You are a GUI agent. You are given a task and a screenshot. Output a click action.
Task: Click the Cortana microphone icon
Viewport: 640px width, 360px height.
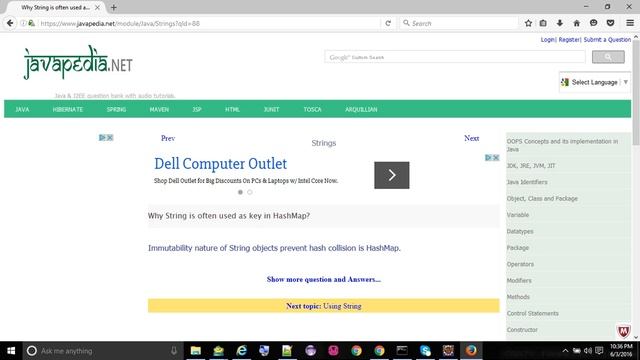(174, 351)
